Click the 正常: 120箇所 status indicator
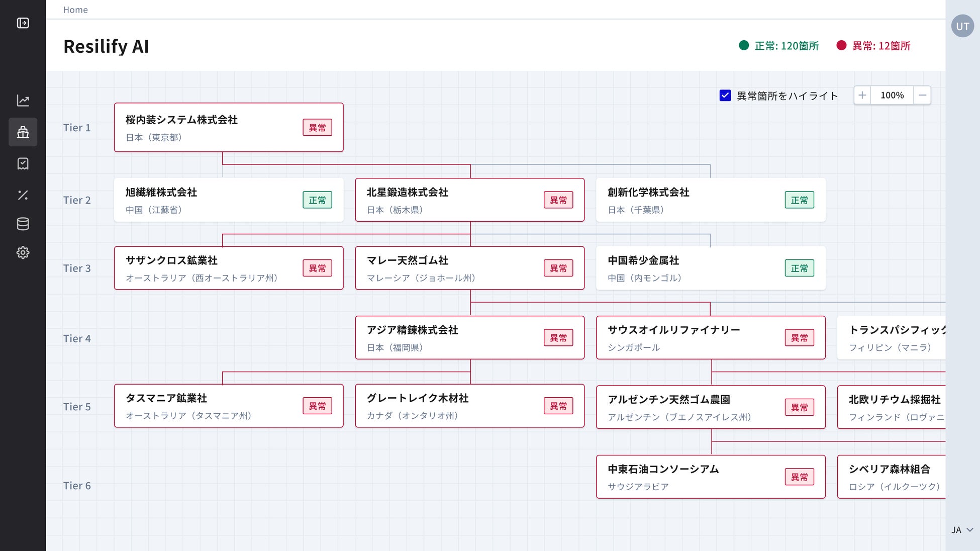Image resolution: width=980 pixels, height=551 pixels. [x=778, y=46]
